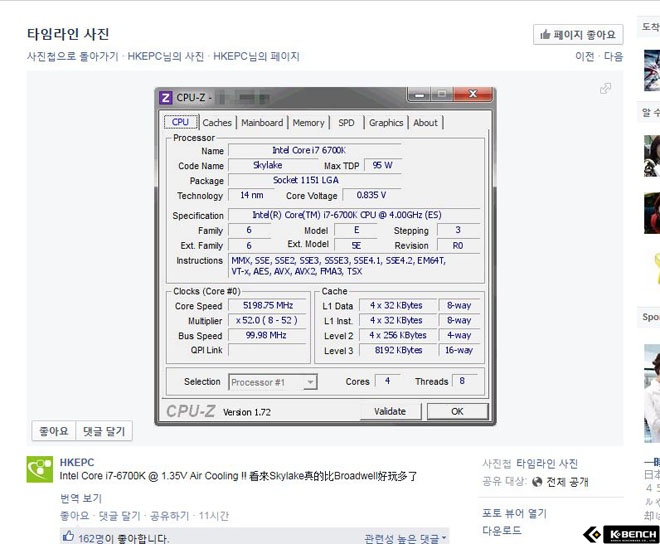
Task: Click the fullscreen expand icon on the photo
Action: [605, 88]
